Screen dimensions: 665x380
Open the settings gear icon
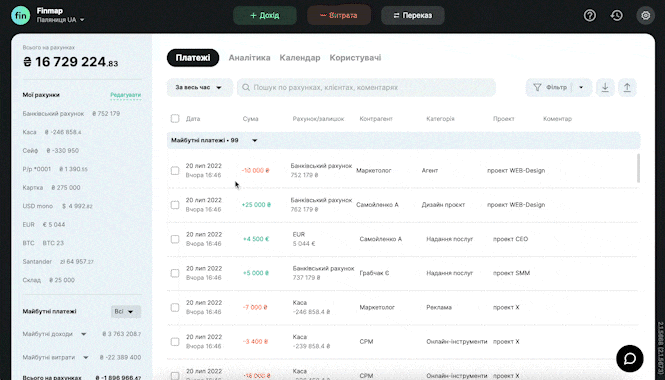click(645, 16)
